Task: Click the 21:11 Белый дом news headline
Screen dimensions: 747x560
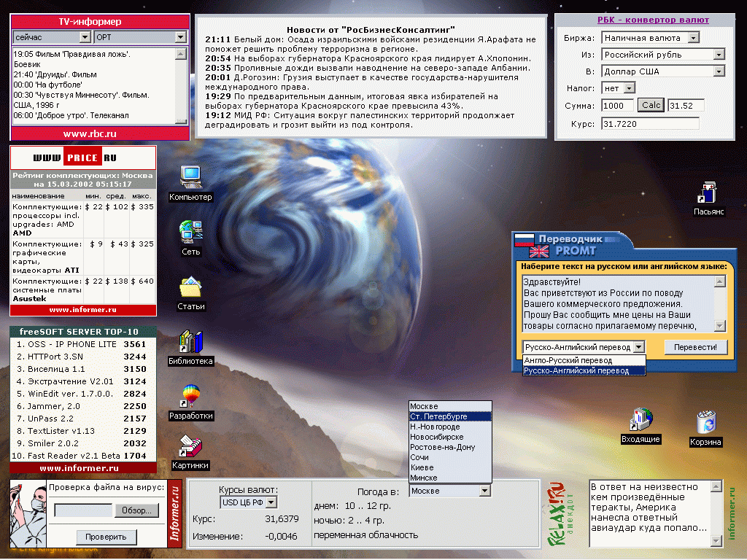Action: click(x=371, y=44)
